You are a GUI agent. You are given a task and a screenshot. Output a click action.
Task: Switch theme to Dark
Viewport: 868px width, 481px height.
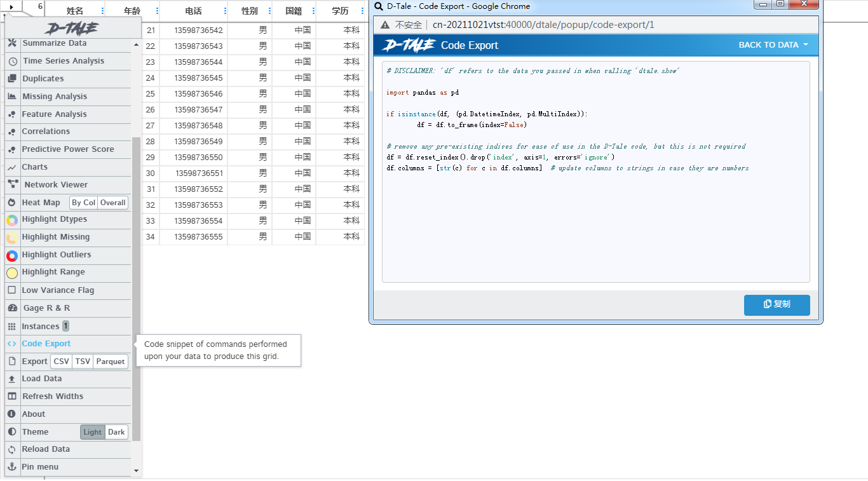(x=116, y=432)
